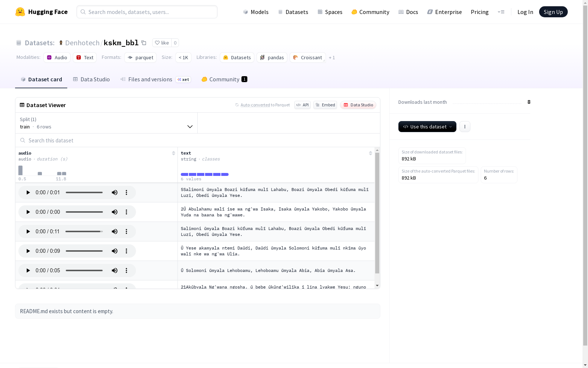Mute the 0:00 / 0:11 audio player
Viewport: 588px width, 368px height.
click(x=115, y=231)
